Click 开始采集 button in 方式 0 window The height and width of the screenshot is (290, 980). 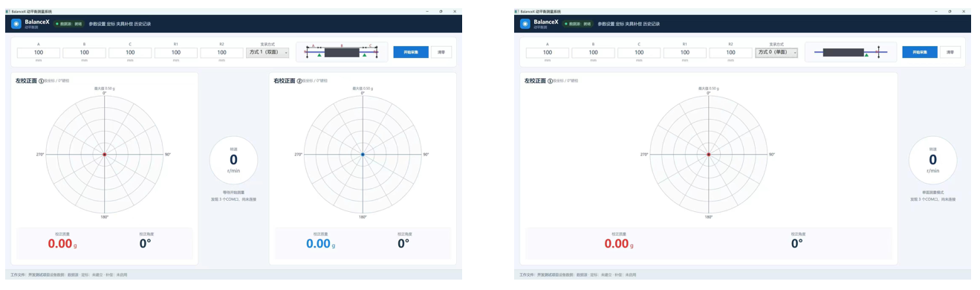(x=920, y=52)
